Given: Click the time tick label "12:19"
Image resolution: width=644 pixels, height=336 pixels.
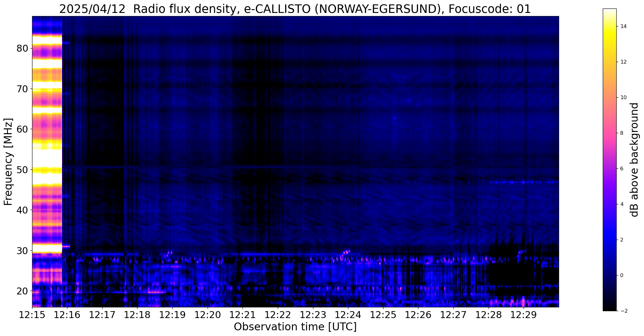Looking at the screenshot, I should (x=172, y=315).
